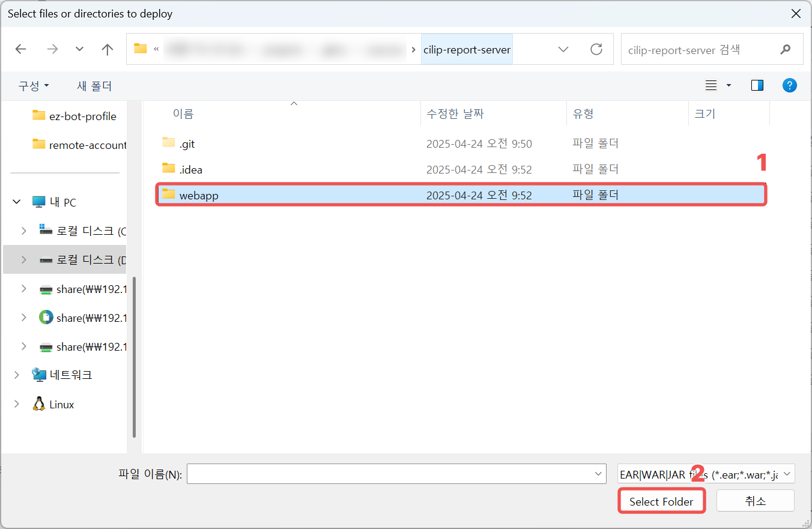Refresh the cilip-report-server folder view
This screenshot has width=812, height=529.
596,49
